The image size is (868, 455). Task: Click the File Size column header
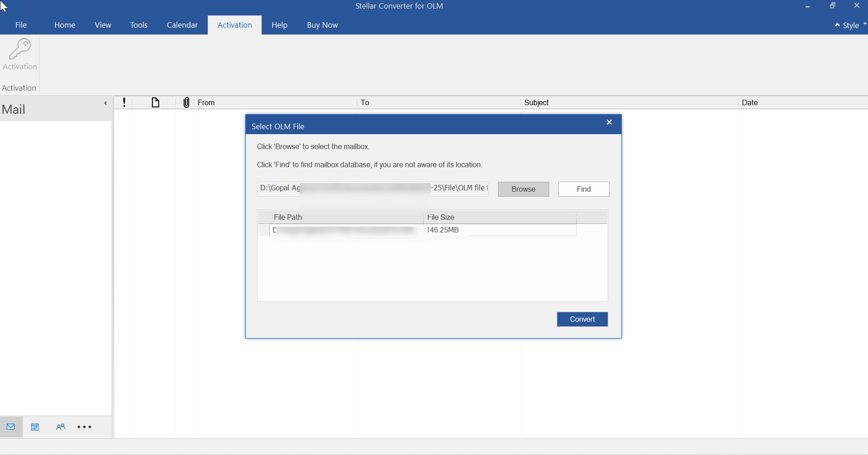coord(500,217)
